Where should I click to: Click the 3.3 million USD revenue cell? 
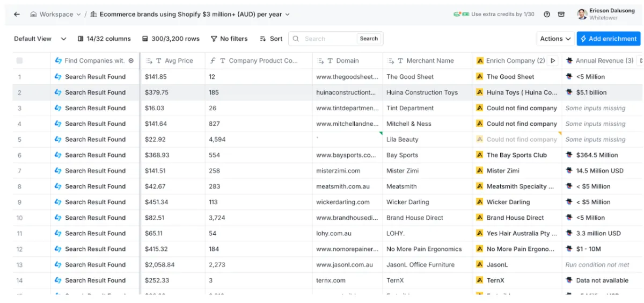602,234
